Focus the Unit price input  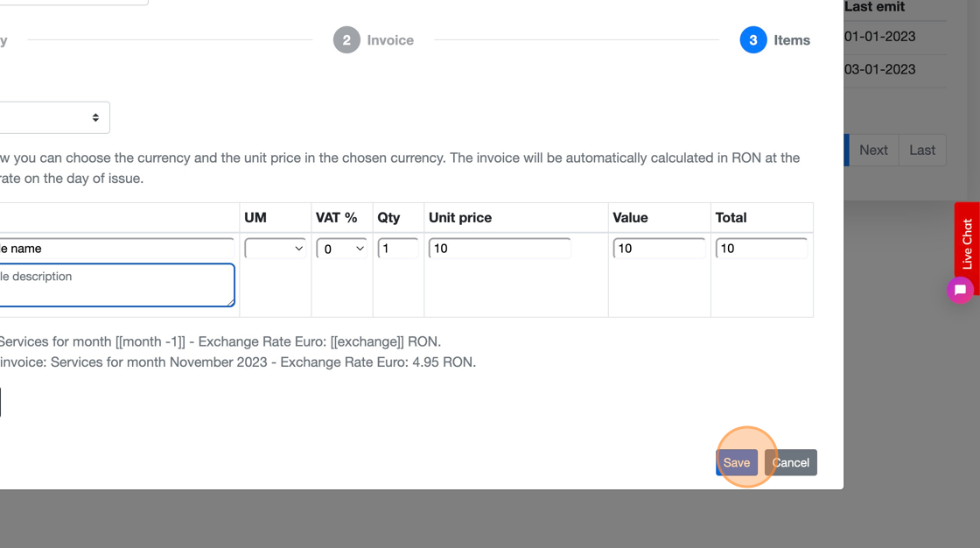coord(500,249)
